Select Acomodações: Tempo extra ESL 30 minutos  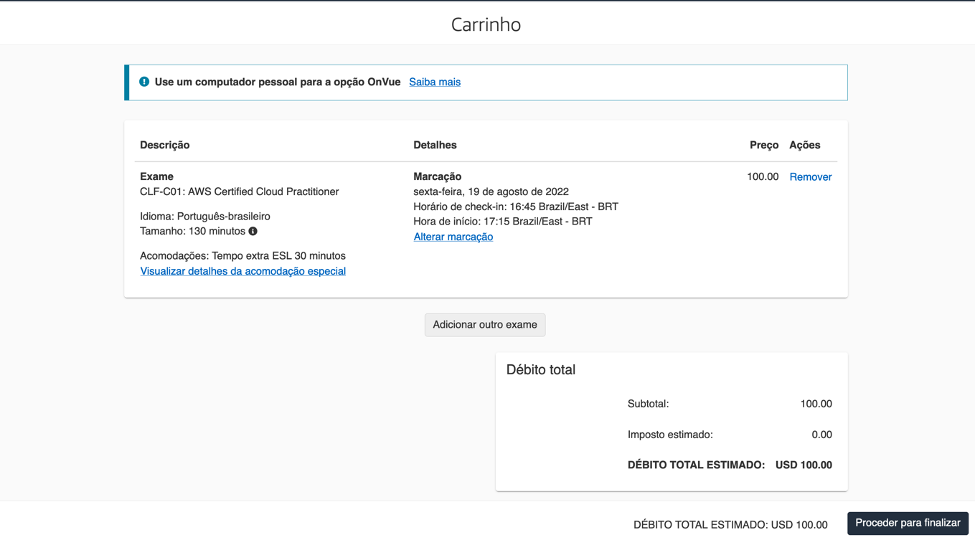242,256
